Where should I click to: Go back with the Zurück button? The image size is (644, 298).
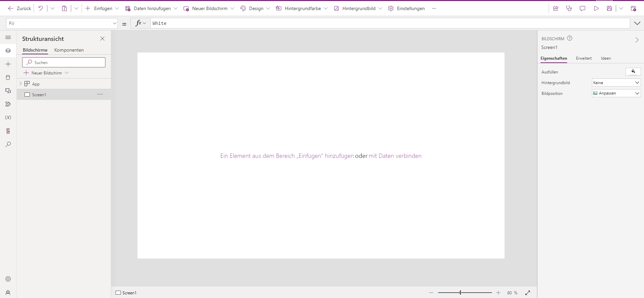(19, 8)
